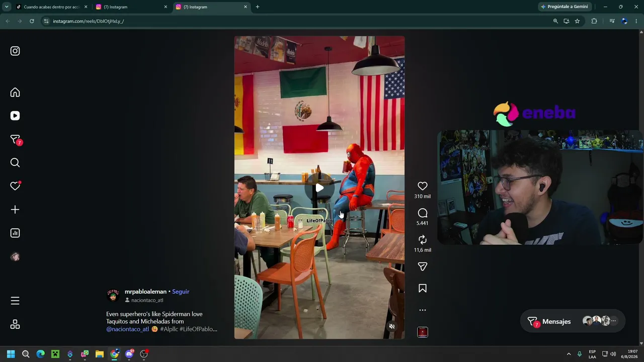The image size is (644, 362).
Task: Go to the Instagram logo home link
Action: click(x=15, y=51)
